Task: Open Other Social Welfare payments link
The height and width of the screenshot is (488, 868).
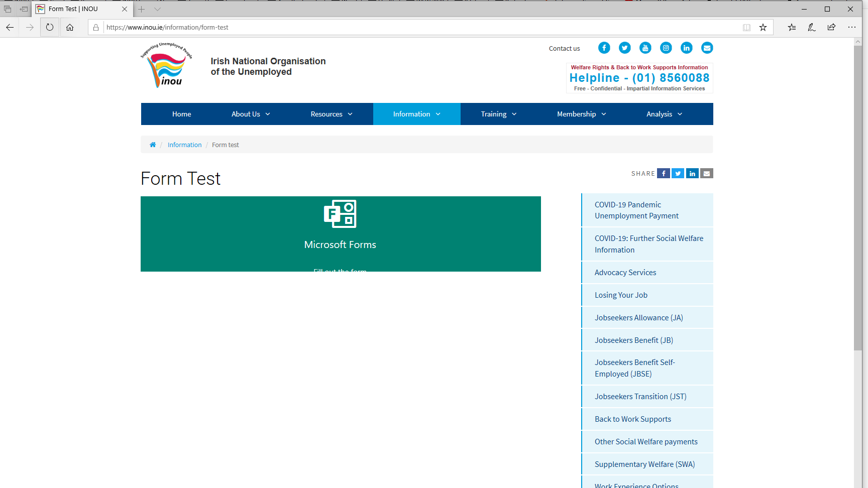Action: (647, 442)
